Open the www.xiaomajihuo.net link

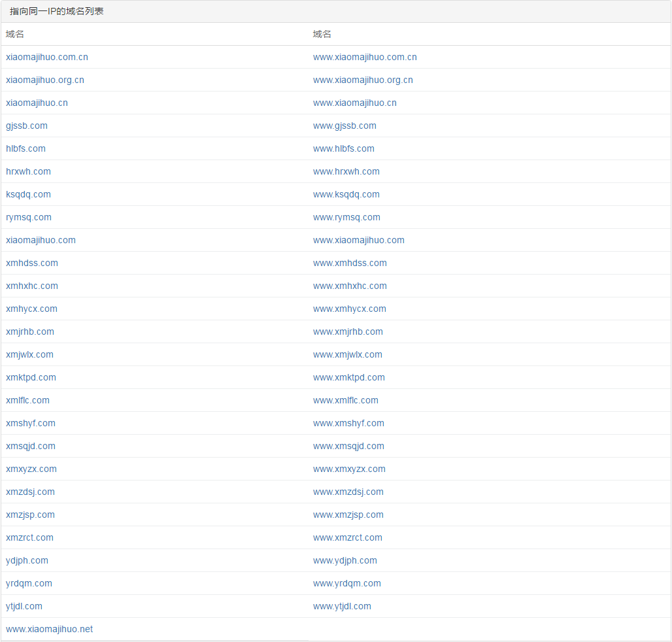pyautogui.click(x=49, y=629)
